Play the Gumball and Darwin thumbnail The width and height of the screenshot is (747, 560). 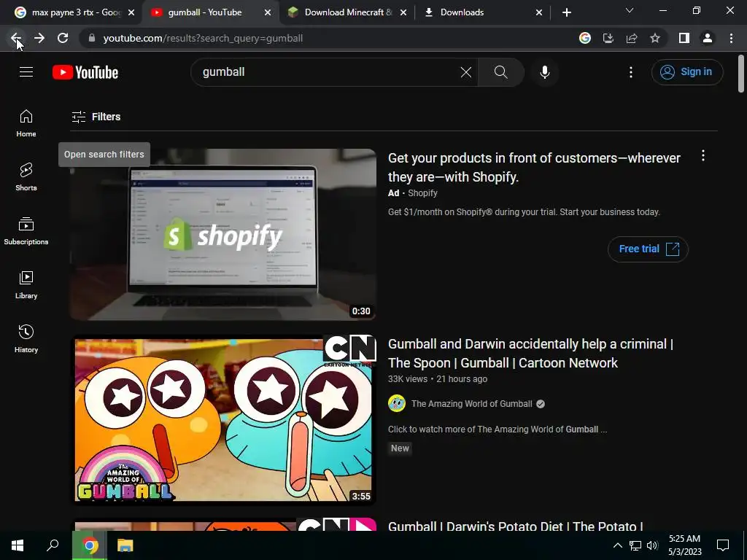coord(223,420)
